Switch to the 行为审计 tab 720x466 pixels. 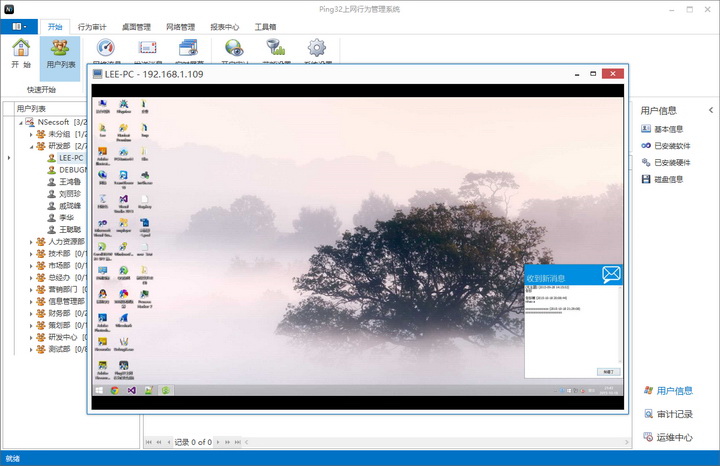(92, 27)
